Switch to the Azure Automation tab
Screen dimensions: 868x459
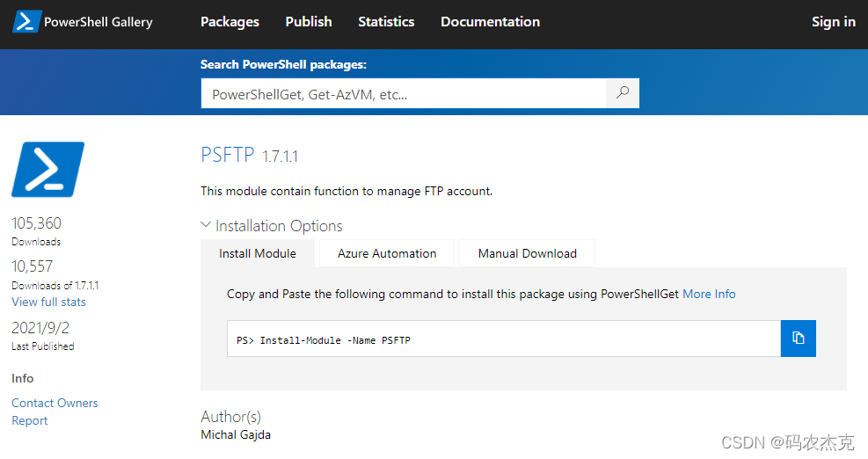[387, 253]
